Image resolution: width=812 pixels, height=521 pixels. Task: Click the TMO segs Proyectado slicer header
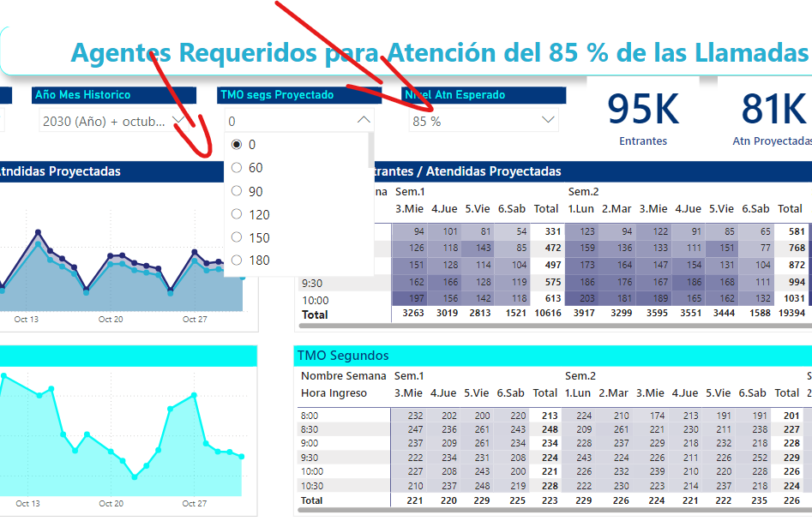coord(299,95)
